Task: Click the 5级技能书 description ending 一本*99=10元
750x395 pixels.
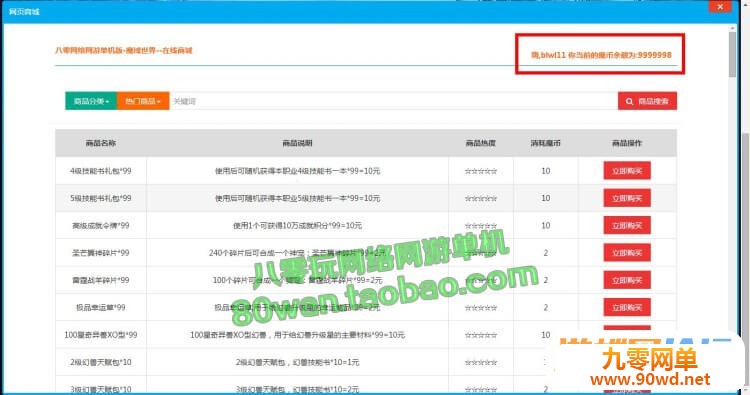Action: (x=297, y=198)
